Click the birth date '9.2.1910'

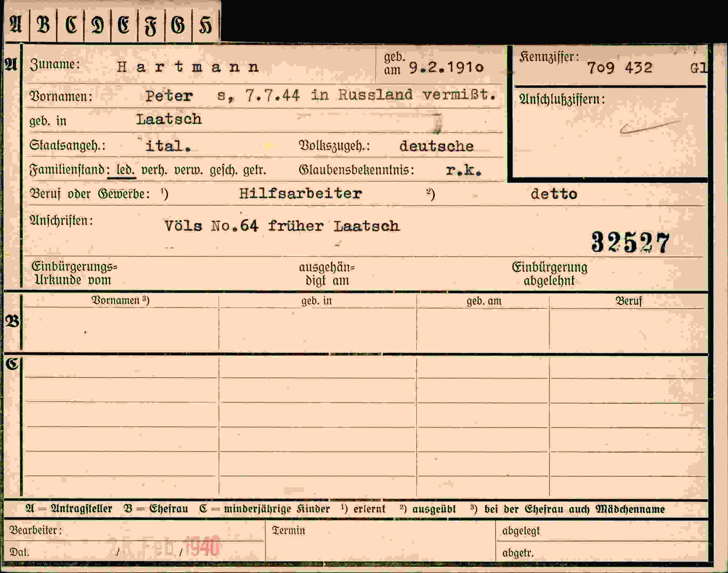[x=446, y=67]
